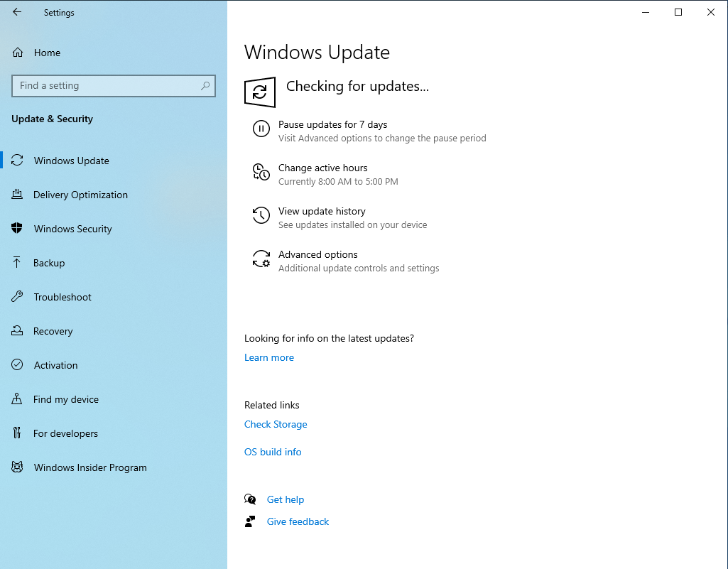Click the For developers sidebar icon
This screenshot has width=728, height=569.
coord(17,433)
